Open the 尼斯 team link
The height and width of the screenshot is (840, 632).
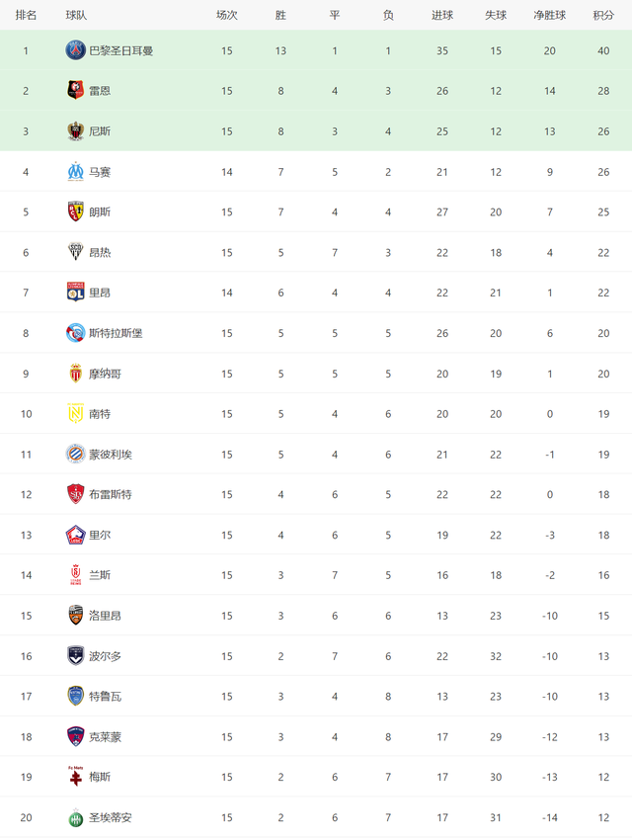[100, 131]
